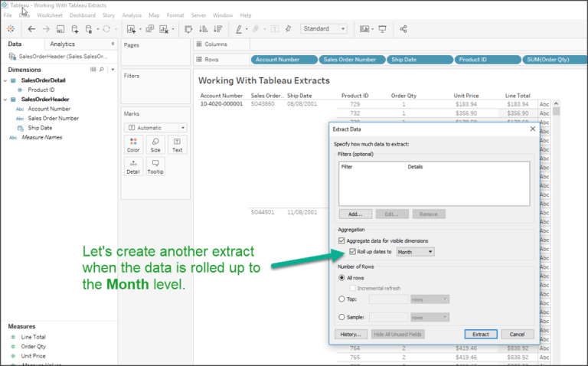Switch to the Analytics tab
This screenshot has height=366, width=588.
(x=63, y=44)
